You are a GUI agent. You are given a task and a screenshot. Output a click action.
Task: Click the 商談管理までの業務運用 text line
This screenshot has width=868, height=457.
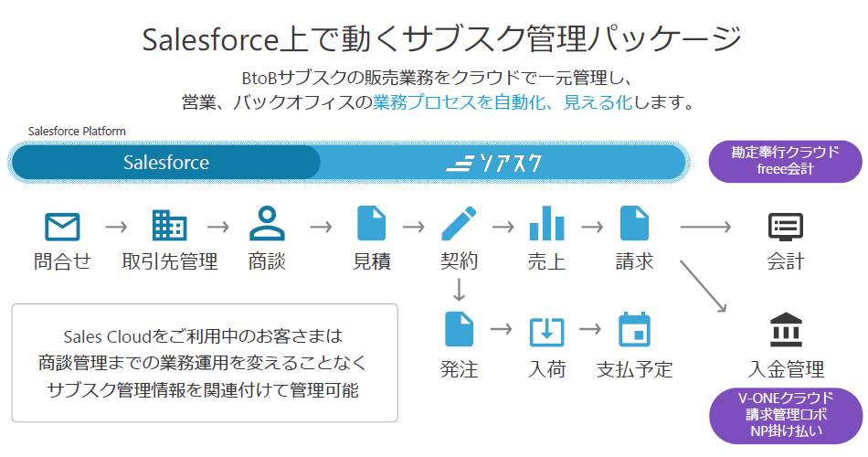203,363
